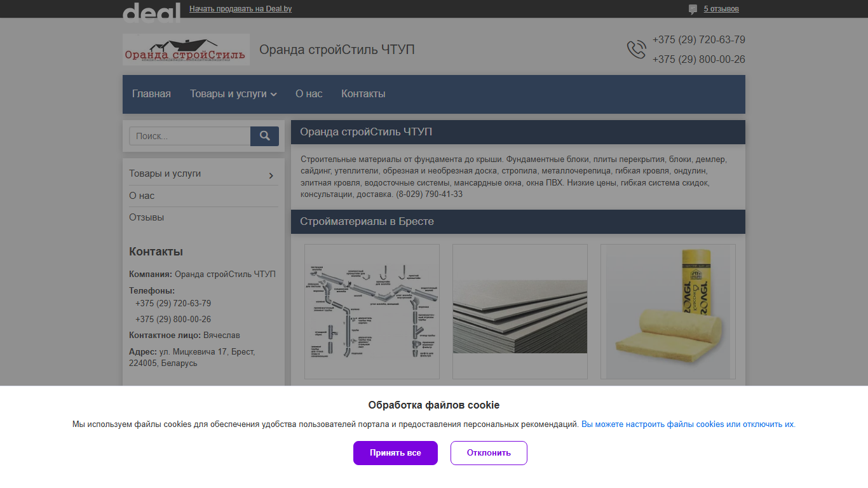Open the Оранда стройСтиль company logo

(186, 50)
